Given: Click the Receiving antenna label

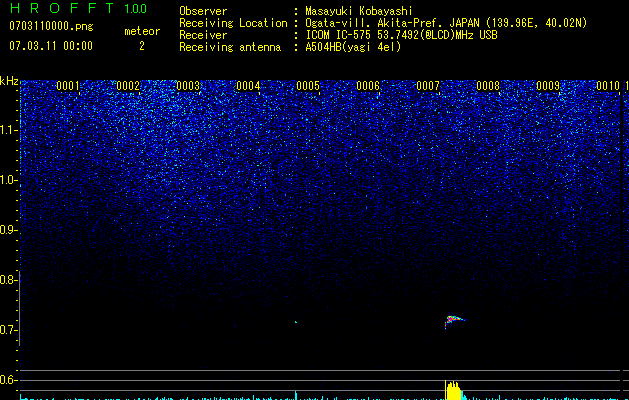Looking at the screenshot, I should tap(230, 47).
